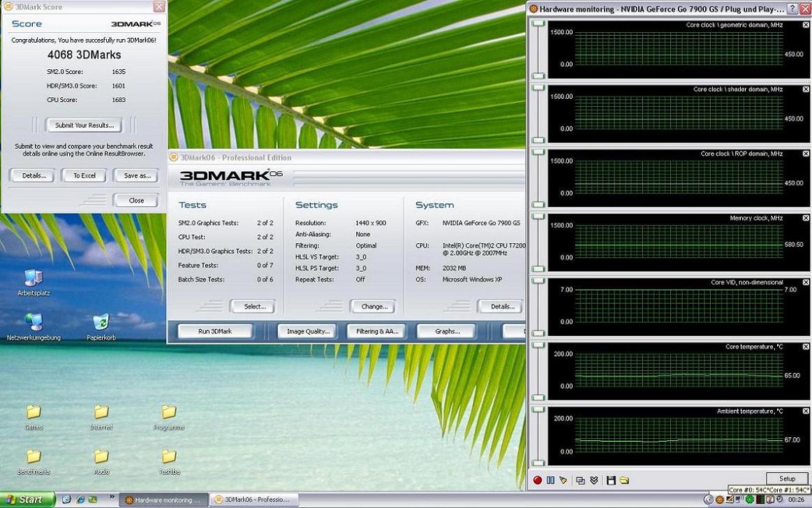
Task: Save the monitoring log with the floppy icon
Action: point(611,480)
